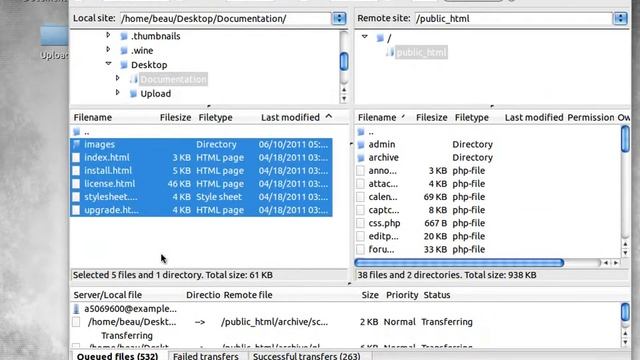Select the admin directory icon
Screen dimensions: 640x360
click(x=361, y=144)
